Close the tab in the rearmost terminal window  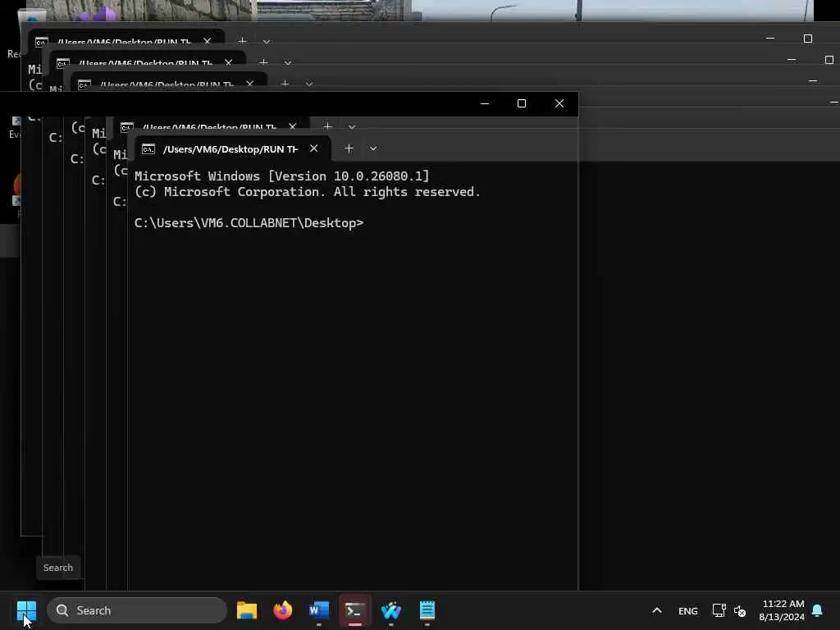[x=208, y=41]
